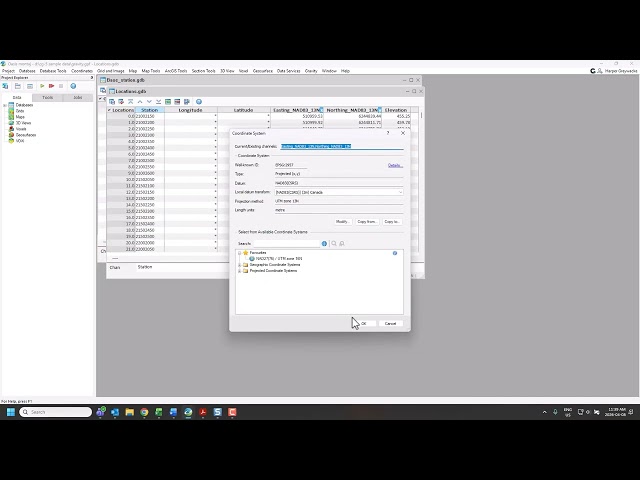Cancel the Coordinate System dialog
The width and height of the screenshot is (640, 480).
click(390, 323)
